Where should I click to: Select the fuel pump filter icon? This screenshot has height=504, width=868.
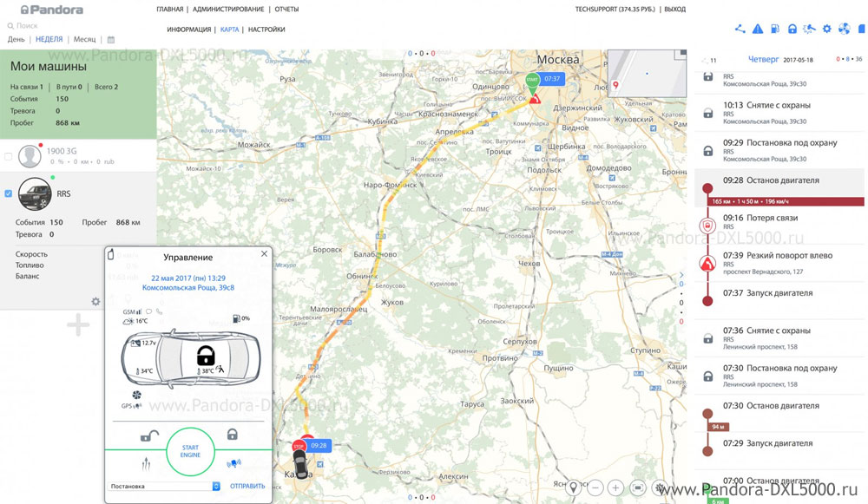(x=775, y=29)
